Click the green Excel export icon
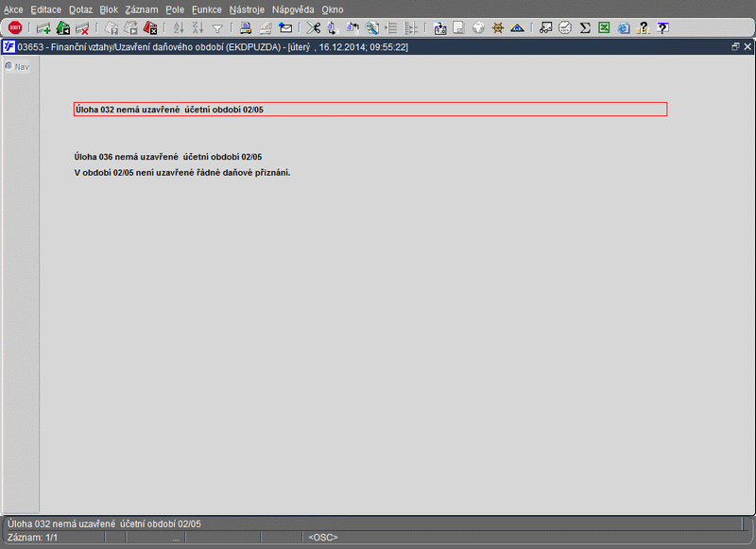 coord(604,28)
